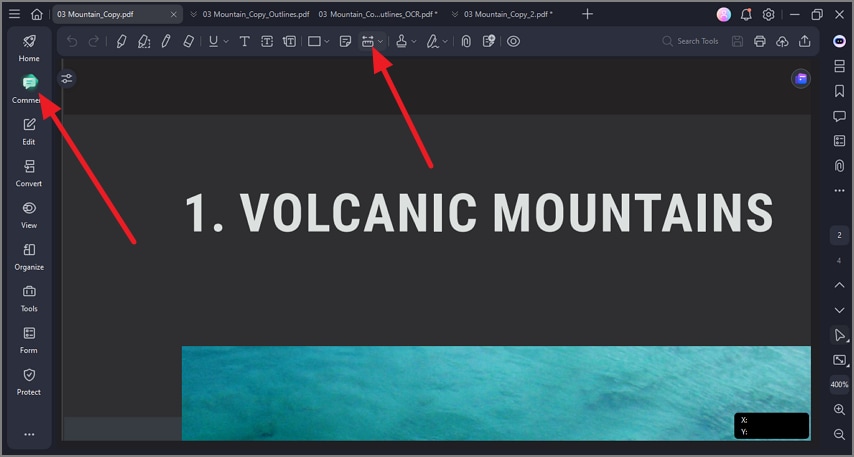The width and height of the screenshot is (854, 457).
Task: Open Protect options
Action: pos(29,381)
